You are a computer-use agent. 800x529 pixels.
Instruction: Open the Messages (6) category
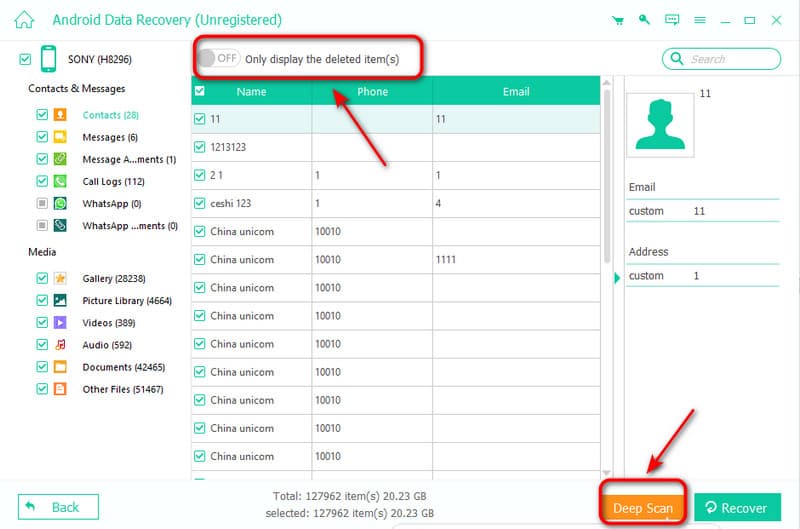click(x=110, y=137)
